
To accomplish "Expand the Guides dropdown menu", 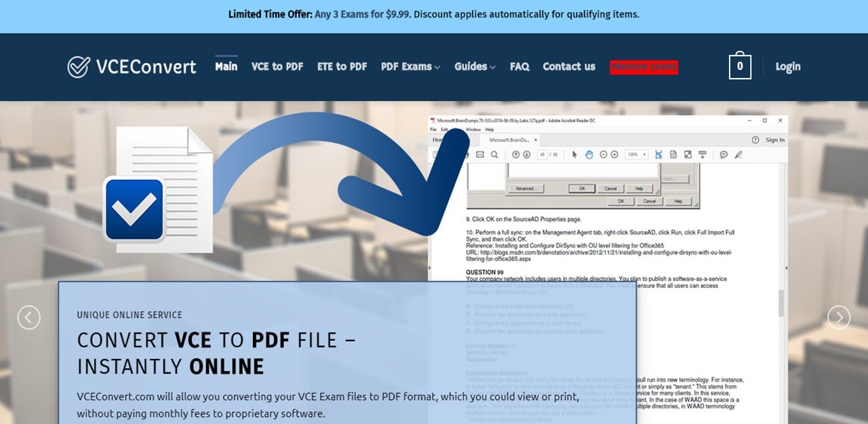I will (x=475, y=66).
